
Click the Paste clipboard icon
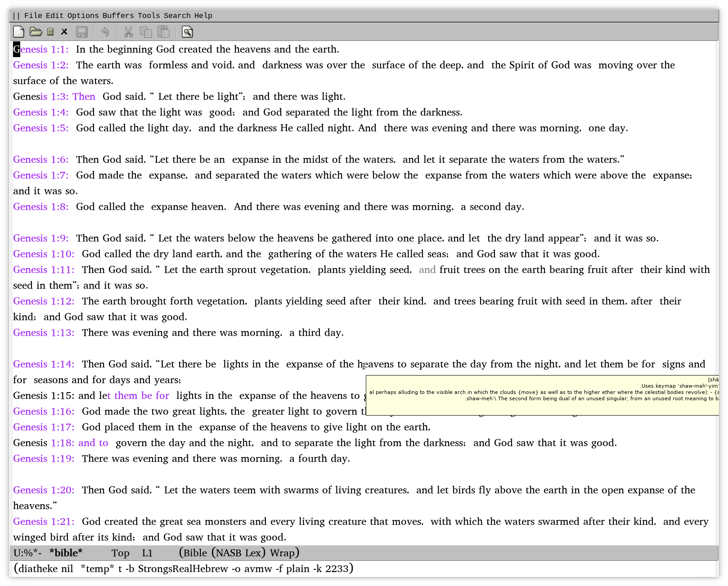163,32
